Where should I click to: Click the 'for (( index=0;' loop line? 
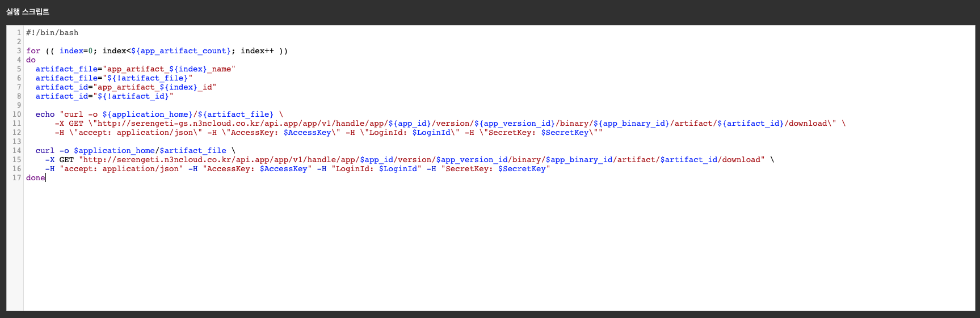pos(157,51)
